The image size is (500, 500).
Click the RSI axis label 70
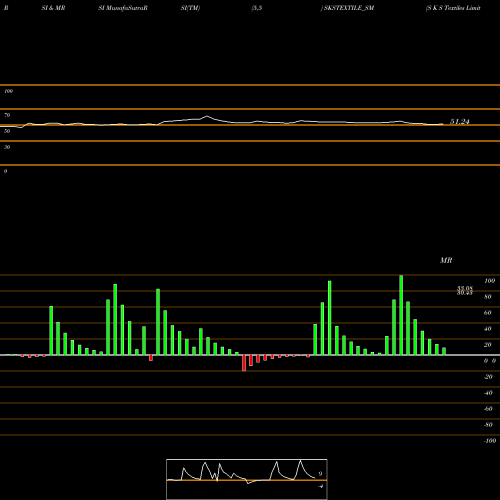pos(7,115)
